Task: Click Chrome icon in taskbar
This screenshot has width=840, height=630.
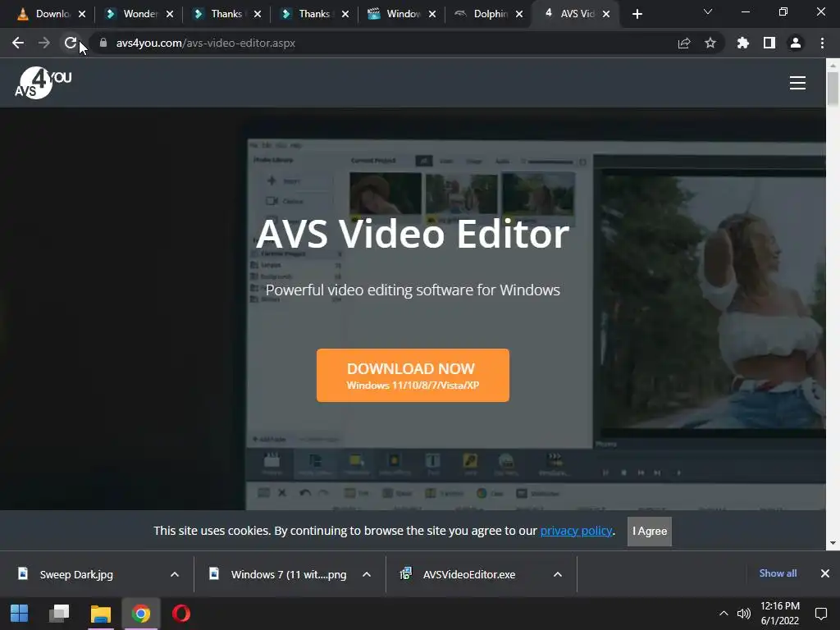Action: (141, 614)
